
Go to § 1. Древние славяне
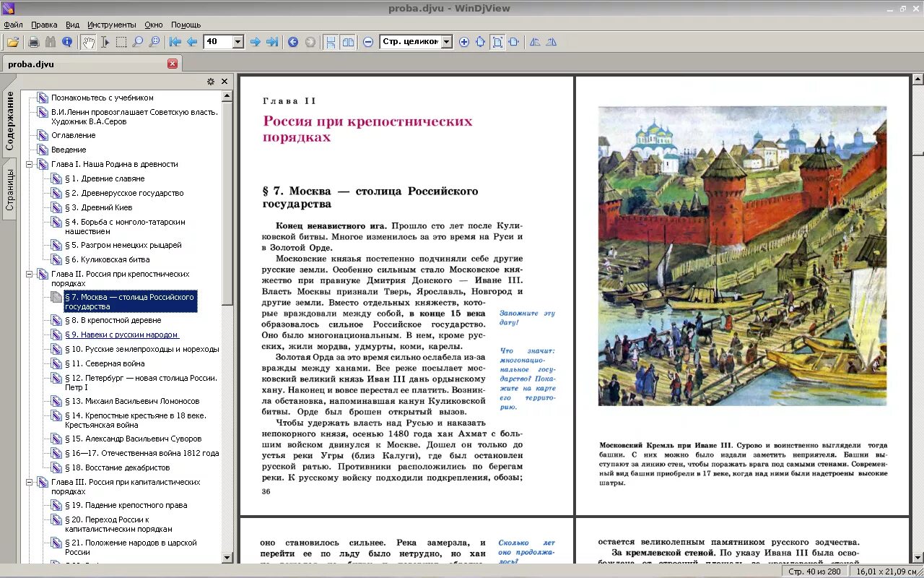coord(105,178)
